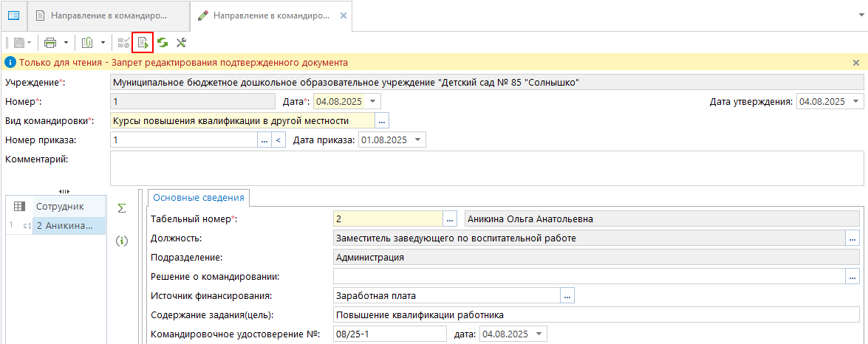
Task: Click the grid icon in the Сотрудник header
Action: pos(19,207)
